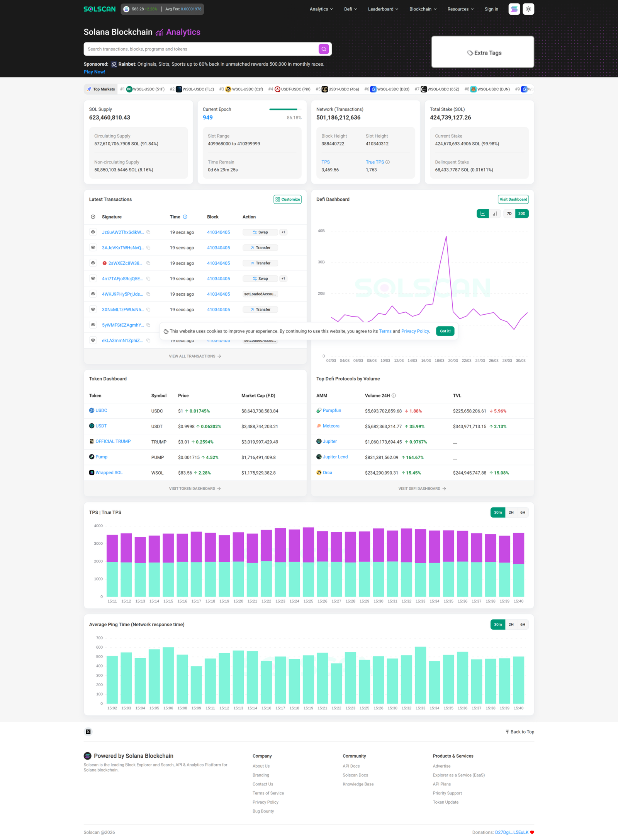Switch Defi chart to bar view
618x840 pixels.
tap(495, 214)
